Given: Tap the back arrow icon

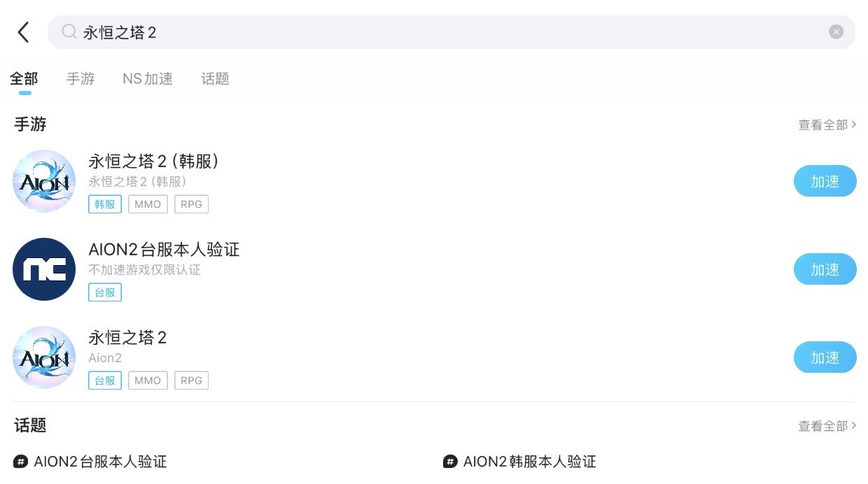Looking at the screenshot, I should pyautogui.click(x=24, y=32).
